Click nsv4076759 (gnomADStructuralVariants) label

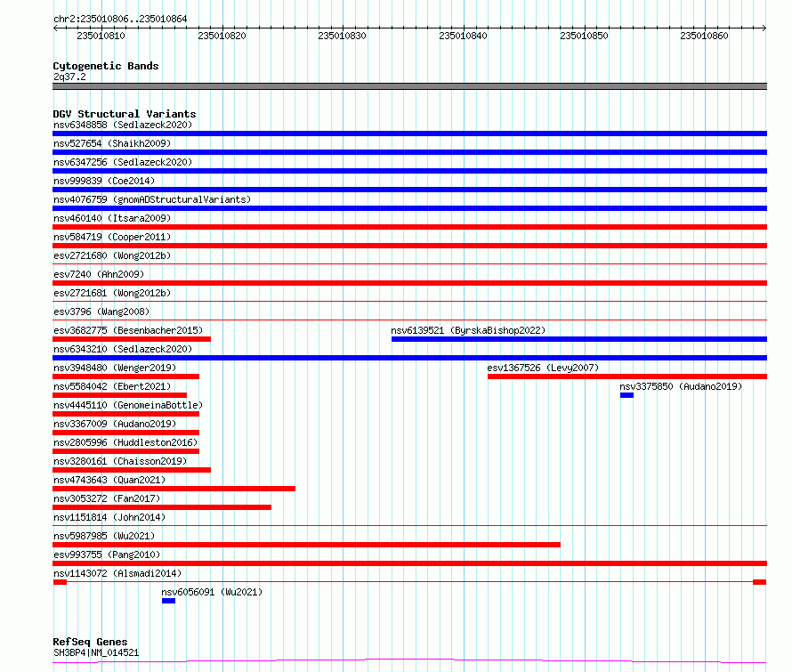pos(152,199)
